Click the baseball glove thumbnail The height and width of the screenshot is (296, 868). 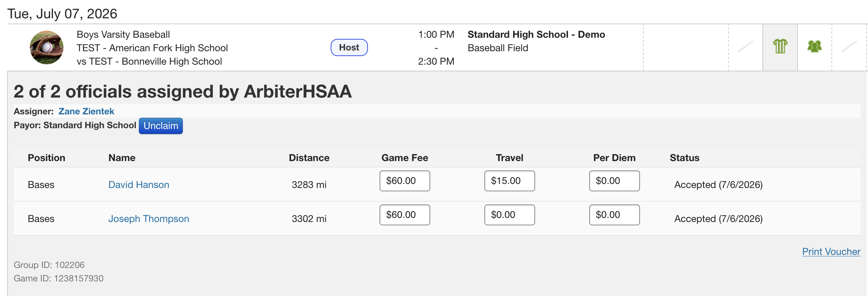[x=47, y=47]
